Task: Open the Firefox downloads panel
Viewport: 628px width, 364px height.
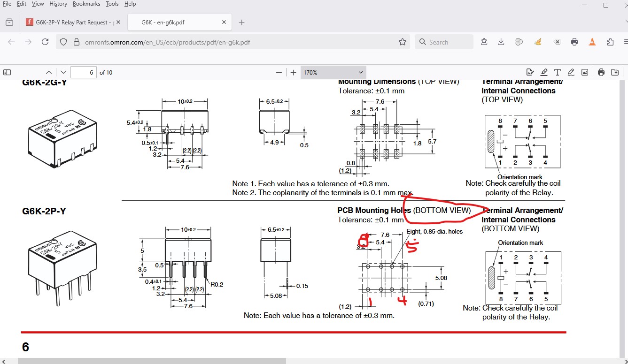Action: pos(501,42)
